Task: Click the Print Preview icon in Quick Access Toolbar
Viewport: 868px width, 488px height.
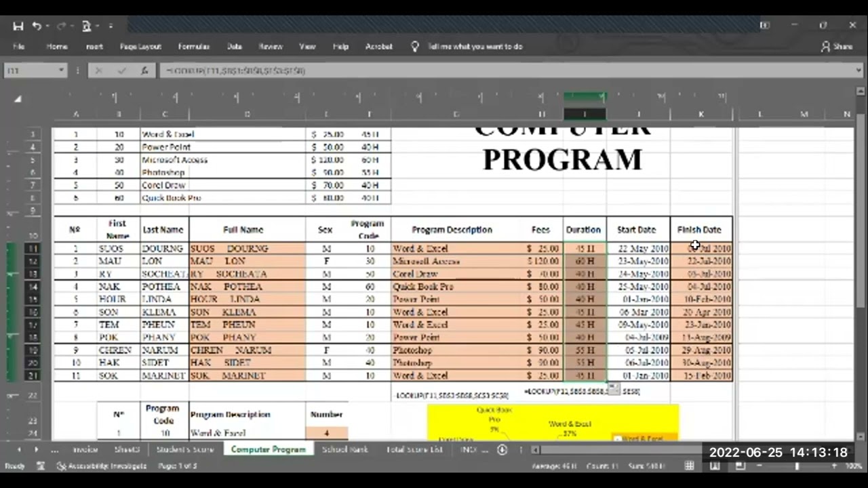Action: point(86,26)
